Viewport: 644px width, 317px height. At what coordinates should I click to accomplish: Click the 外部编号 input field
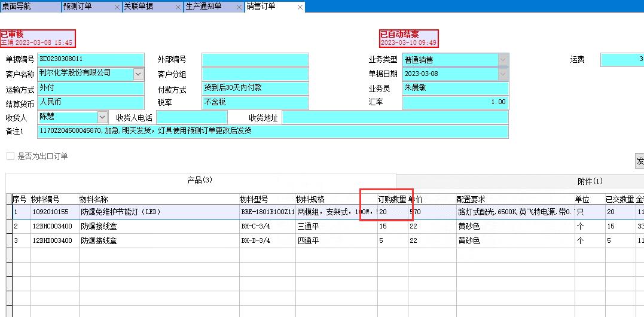click(x=255, y=60)
